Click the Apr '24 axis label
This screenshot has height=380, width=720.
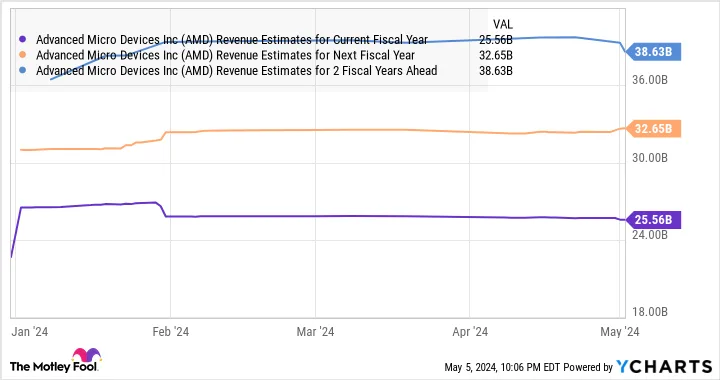[x=470, y=331]
